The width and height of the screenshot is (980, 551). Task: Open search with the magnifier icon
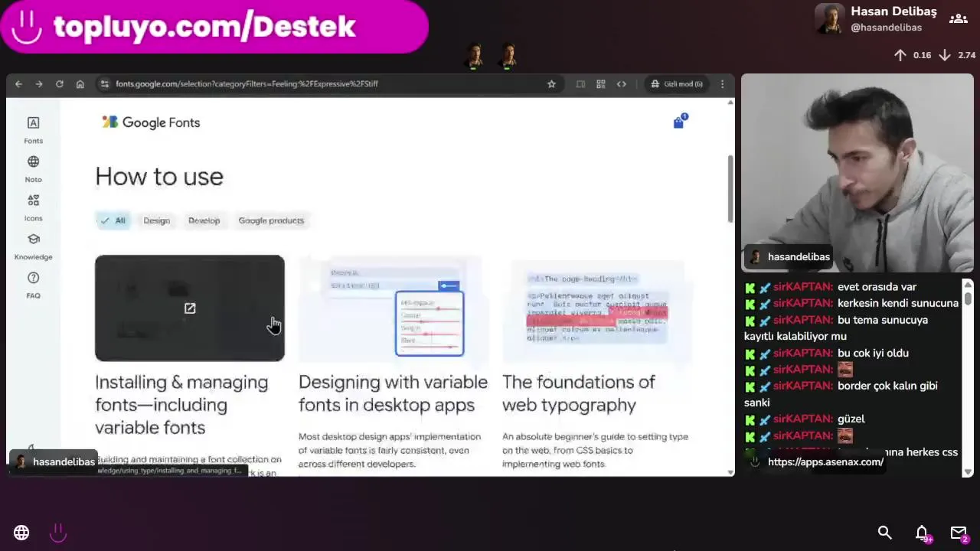885,533
